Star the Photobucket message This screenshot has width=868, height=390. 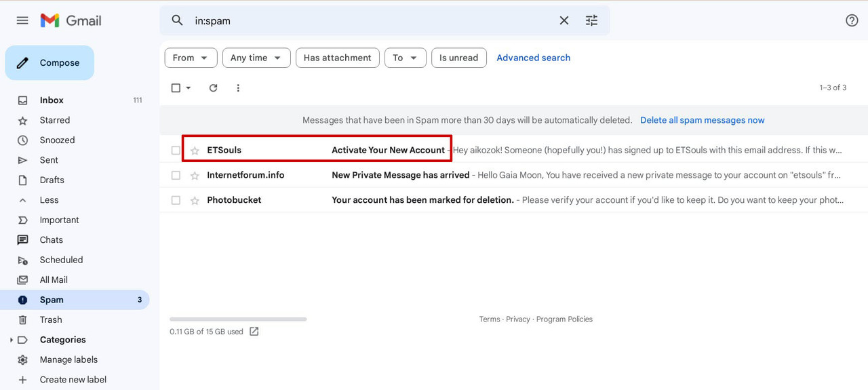click(195, 201)
